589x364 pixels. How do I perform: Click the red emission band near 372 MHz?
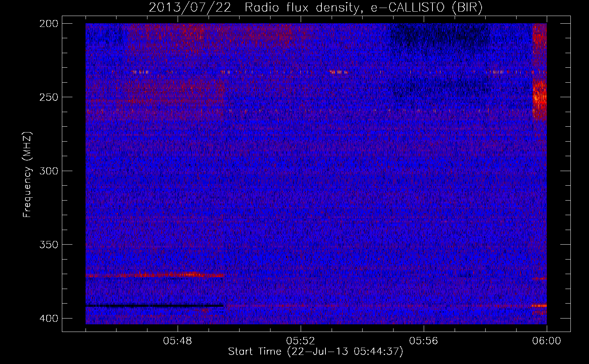[x=155, y=275]
